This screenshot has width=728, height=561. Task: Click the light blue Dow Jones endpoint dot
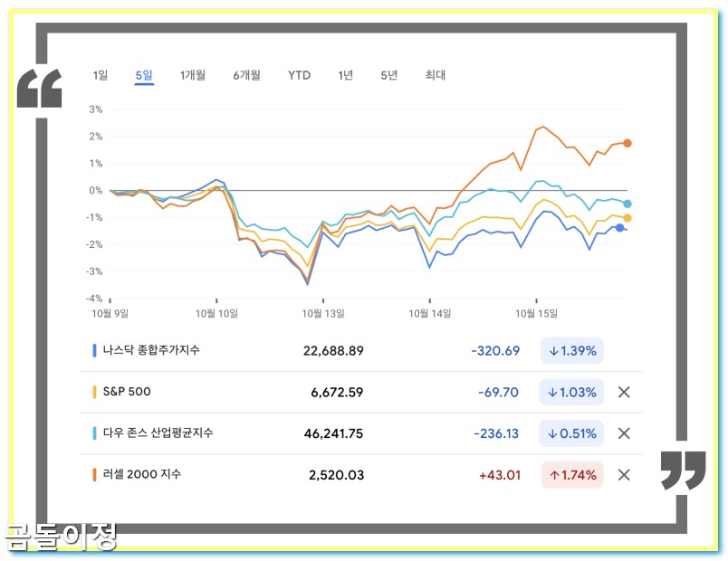coord(627,204)
